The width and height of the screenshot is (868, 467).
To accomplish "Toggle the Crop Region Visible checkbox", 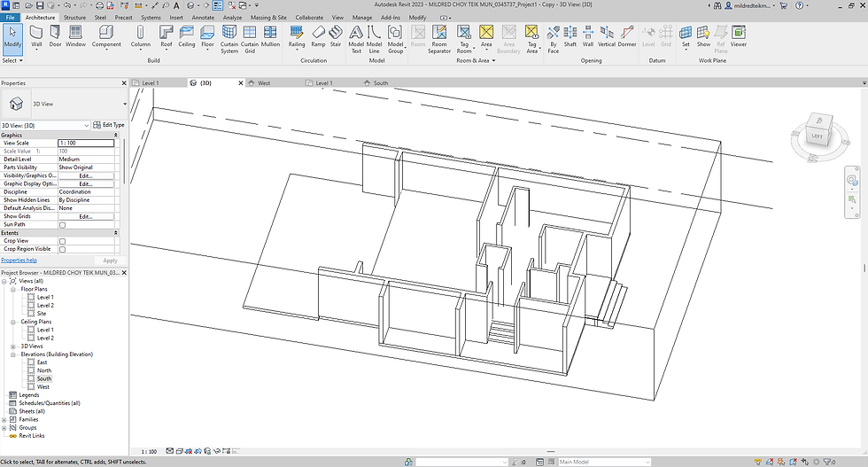I will click(63, 249).
